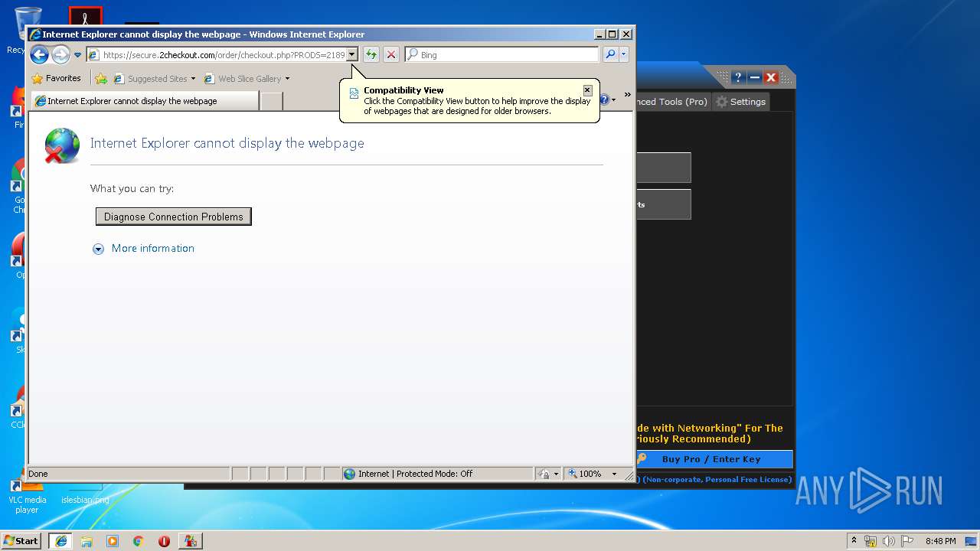
Task: Click Buy Pro / Enter Key button
Action: [x=714, y=459]
